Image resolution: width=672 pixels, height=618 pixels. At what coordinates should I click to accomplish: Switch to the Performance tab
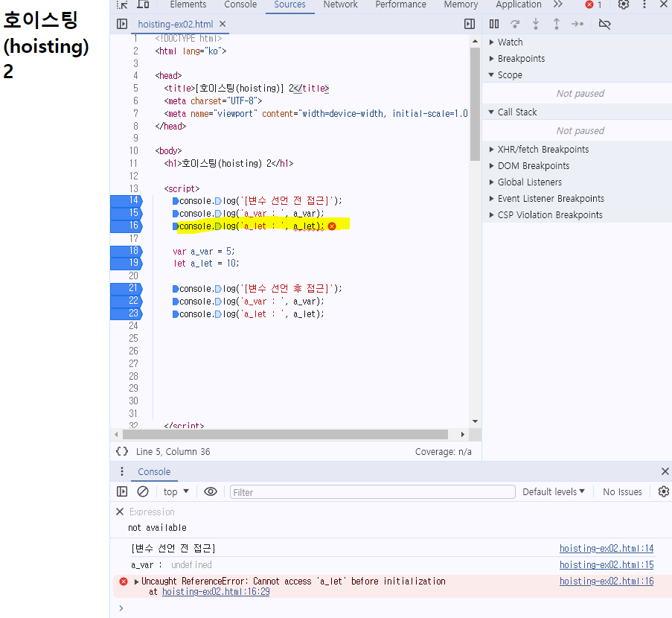(x=400, y=4)
